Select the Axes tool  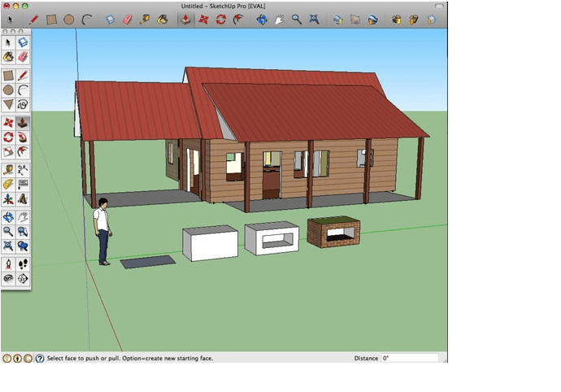[8, 199]
